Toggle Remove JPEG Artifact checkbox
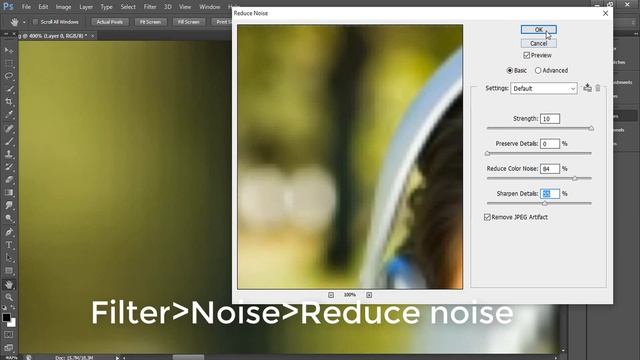 coord(487,217)
